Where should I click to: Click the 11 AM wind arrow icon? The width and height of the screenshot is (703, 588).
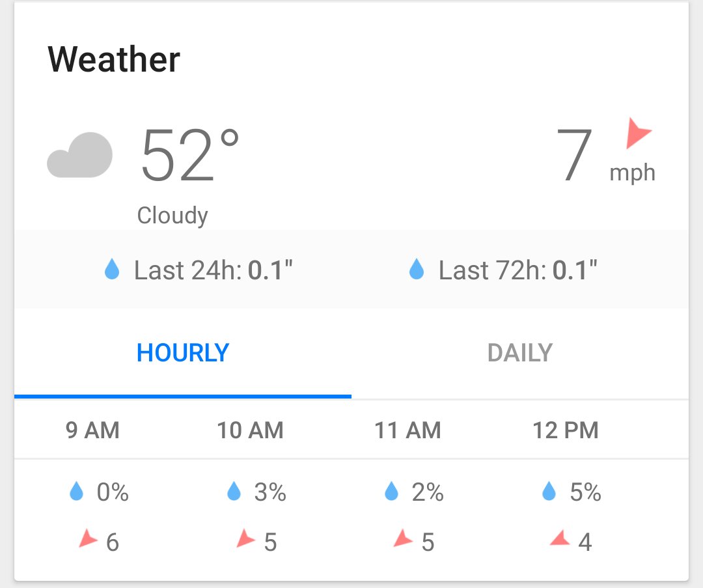403,539
